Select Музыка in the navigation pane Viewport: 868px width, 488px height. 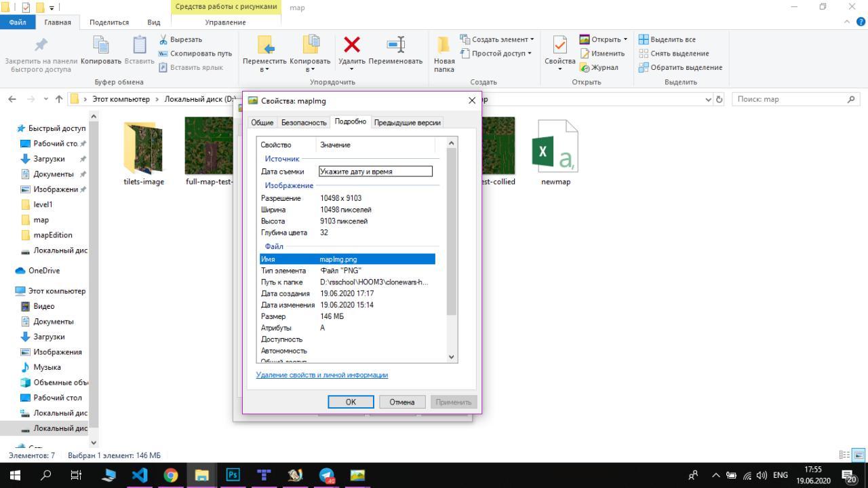coord(47,367)
